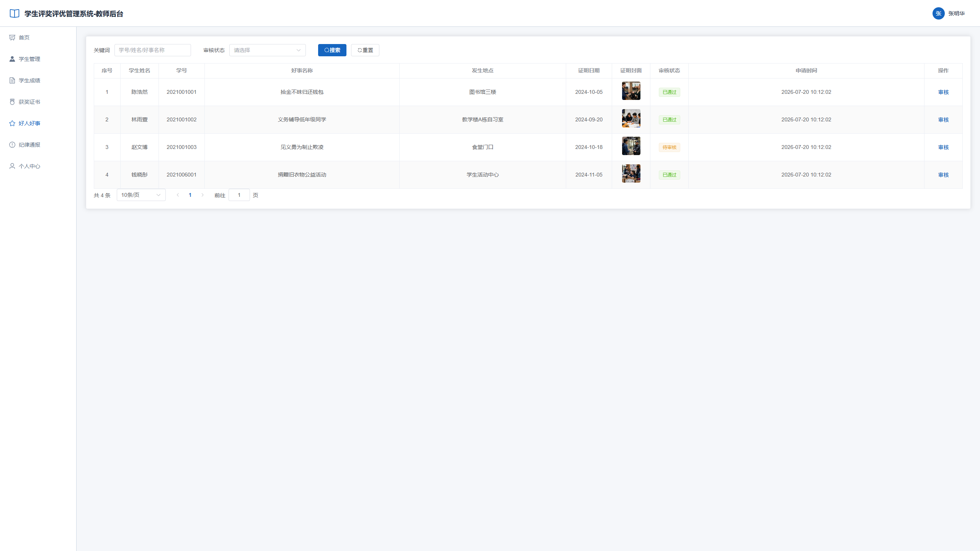Open the 10条/页 page size selector
This screenshot has width=980, height=551.
tap(141, 195)
